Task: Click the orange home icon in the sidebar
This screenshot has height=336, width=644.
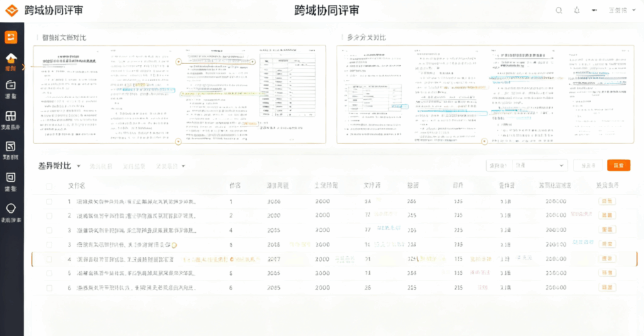Action: tap(11, 59)
